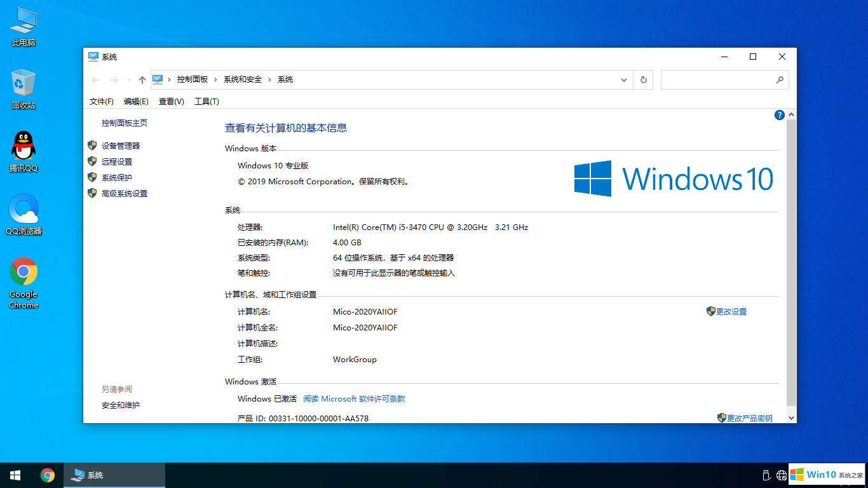Click the Mico-2020YAIIOF 计算机名 value
The image size is (868, 488).
click(x=365, y=312)
